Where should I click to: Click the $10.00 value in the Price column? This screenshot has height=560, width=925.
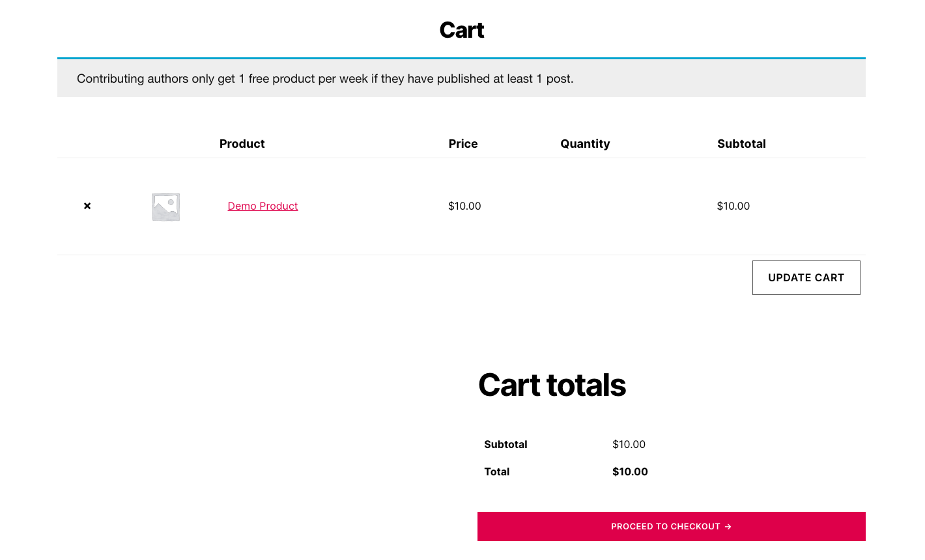coord(464,206)
